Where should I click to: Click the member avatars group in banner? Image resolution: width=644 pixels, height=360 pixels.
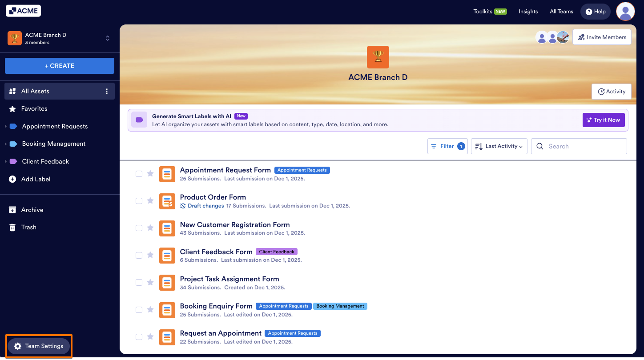pyautogui.click(x=552, y=37)
